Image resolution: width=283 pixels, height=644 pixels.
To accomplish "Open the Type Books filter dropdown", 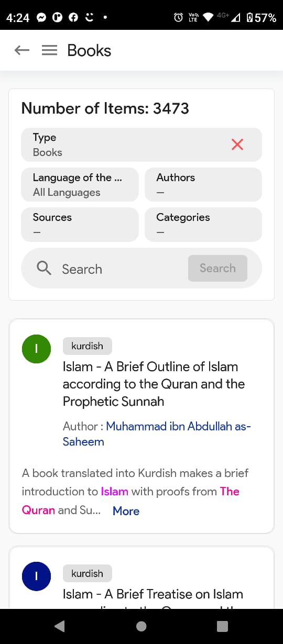I will [141, 145].
